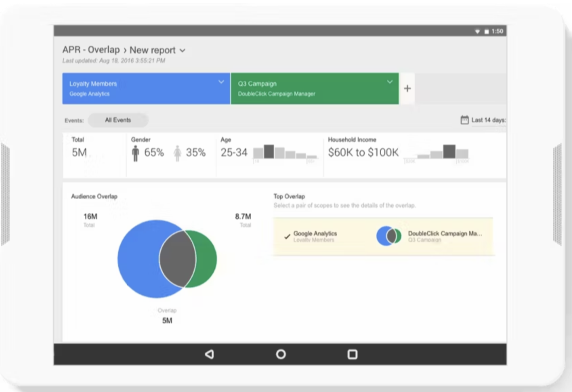Click the $60K to $100K income value
Screen dimensions: 572x392
click(x=363, y=152)
